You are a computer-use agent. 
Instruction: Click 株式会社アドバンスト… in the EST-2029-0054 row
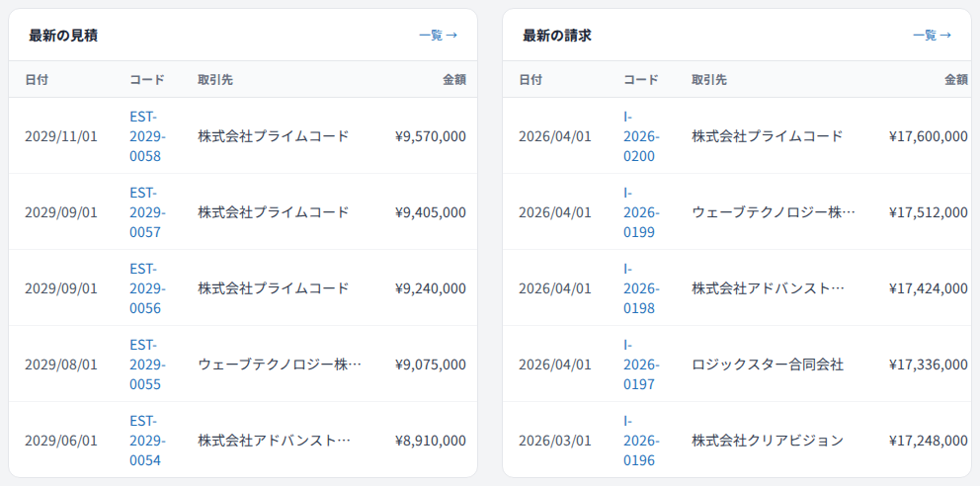tap(274, 441)
